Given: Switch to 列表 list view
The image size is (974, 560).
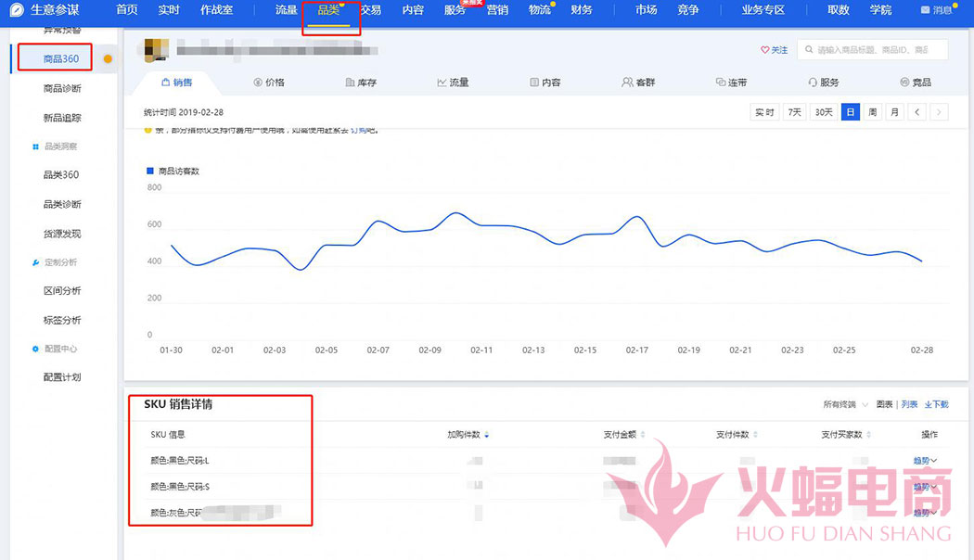Looking at the screenshot, I should 908,405.
